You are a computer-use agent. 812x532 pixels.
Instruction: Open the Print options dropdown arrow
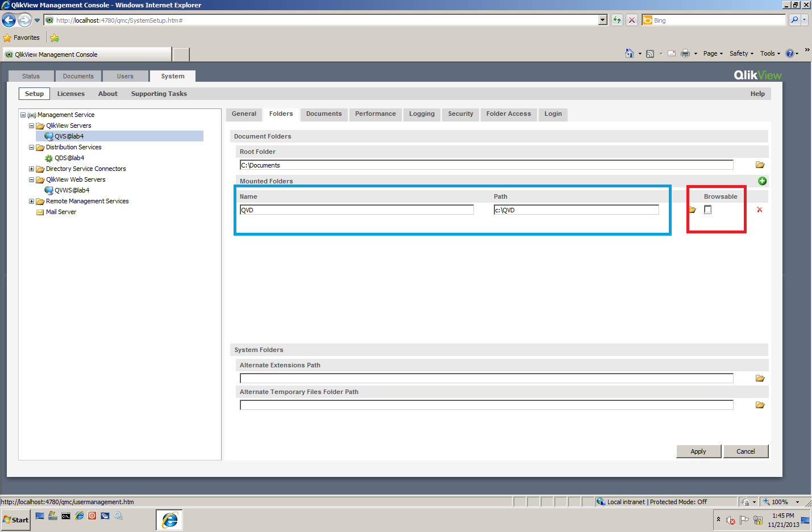click(696, 53)
